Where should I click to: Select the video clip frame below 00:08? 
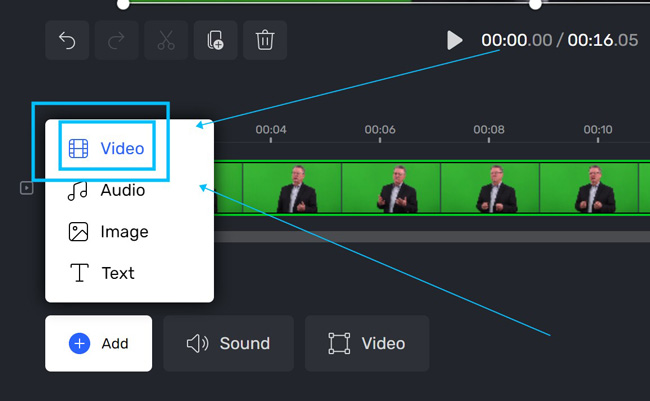(490, 188)
